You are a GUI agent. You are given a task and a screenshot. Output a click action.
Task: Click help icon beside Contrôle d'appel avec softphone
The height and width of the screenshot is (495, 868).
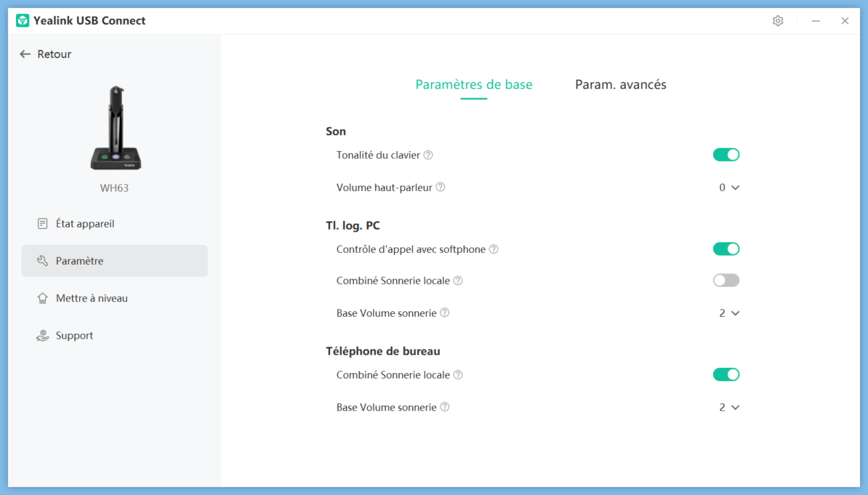pos(493,249)
